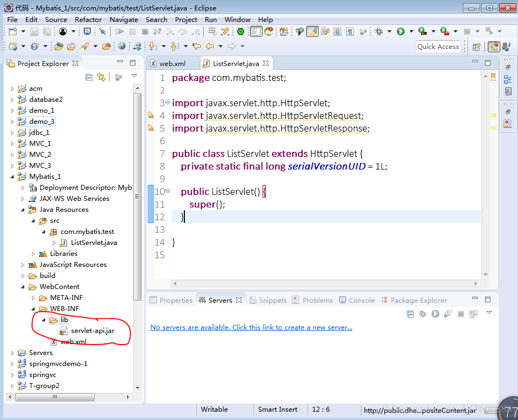Click the Next Annotation arrow icon
The height and width of the screenshot is (420, 518).
pos(152,46)
